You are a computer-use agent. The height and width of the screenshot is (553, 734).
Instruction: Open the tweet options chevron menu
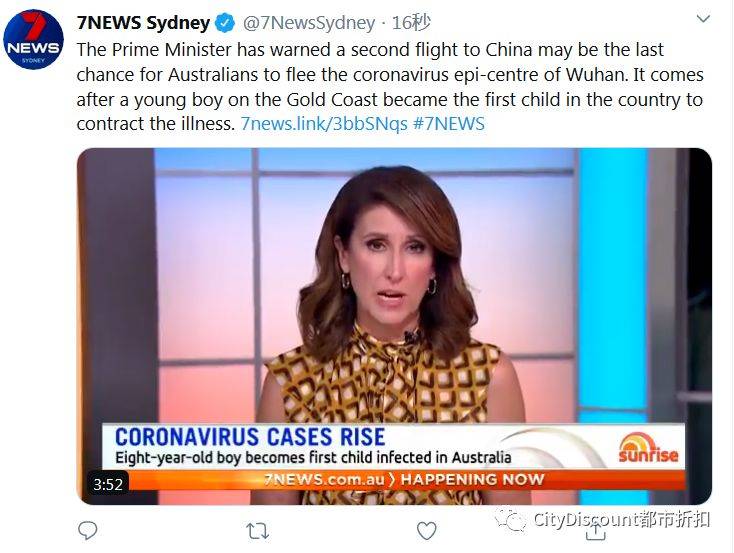pos(704,19)
